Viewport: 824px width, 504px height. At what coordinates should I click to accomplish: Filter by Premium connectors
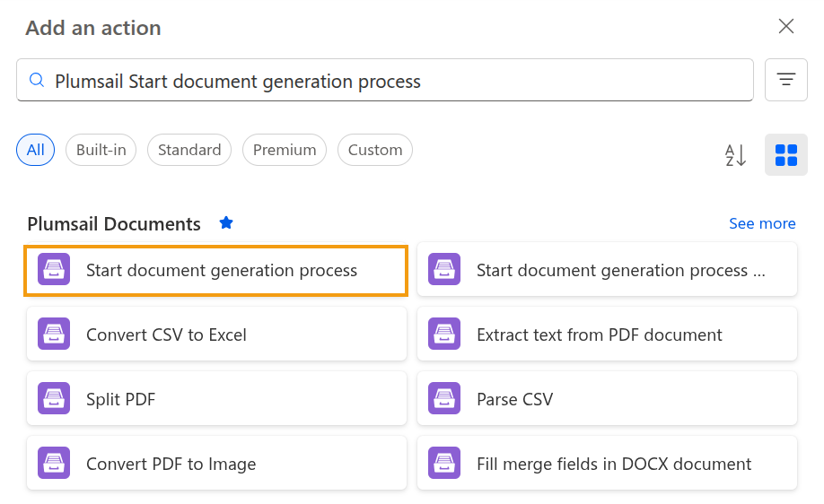pos(285,150)
